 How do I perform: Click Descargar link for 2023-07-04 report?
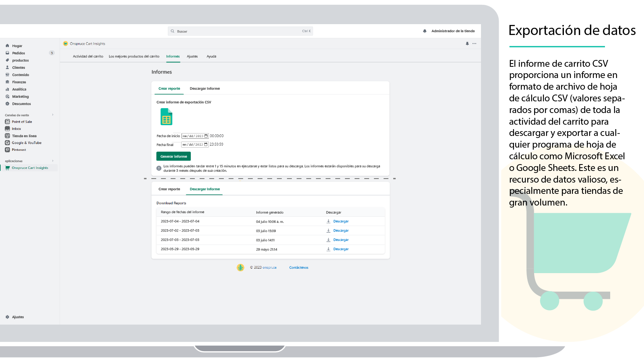(341, 221)
